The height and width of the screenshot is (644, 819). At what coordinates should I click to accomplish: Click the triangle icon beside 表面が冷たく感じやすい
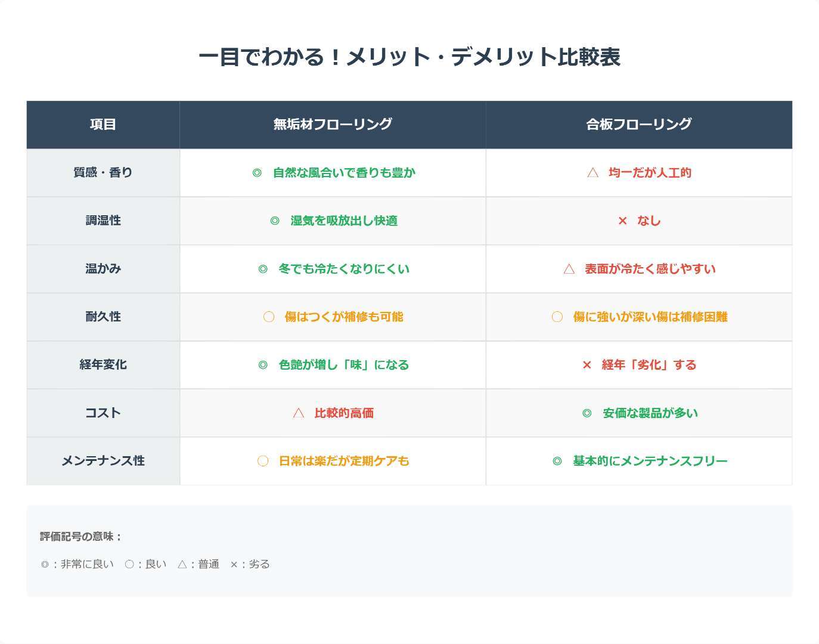[569, 269]
